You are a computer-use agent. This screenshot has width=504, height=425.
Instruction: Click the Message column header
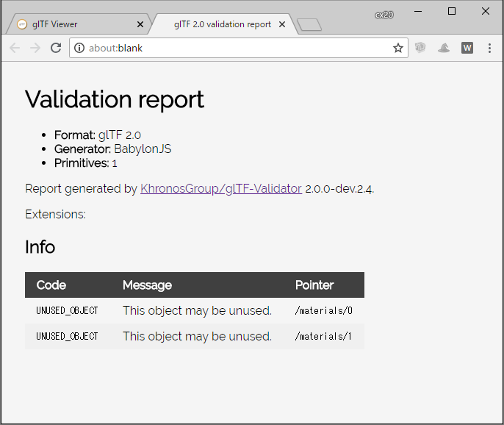[147, 285]
